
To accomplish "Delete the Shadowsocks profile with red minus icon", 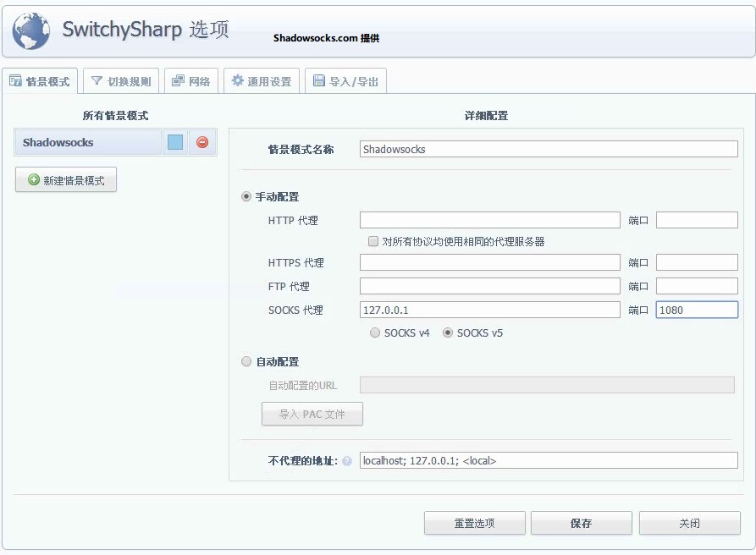I will [x=202, y=142].
